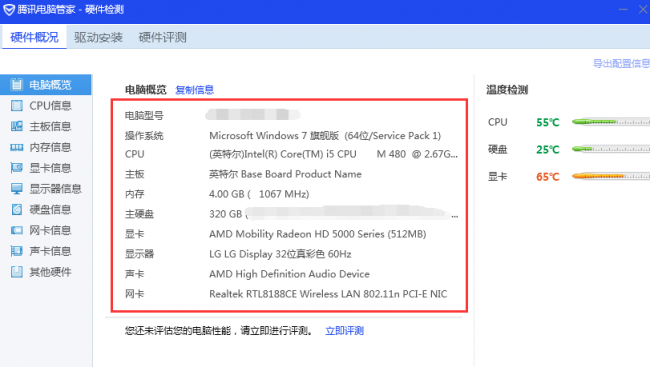The height and width of the screenshot is (367, 650).
Task: Click the 55℃ CPU temperature reading
Action: pos(548,122)
